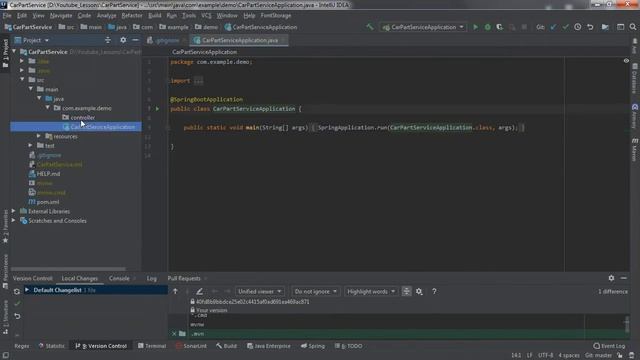The image size is (640, 360).
Task: Open diff viewer settings gear
Action: pos(419,291)
